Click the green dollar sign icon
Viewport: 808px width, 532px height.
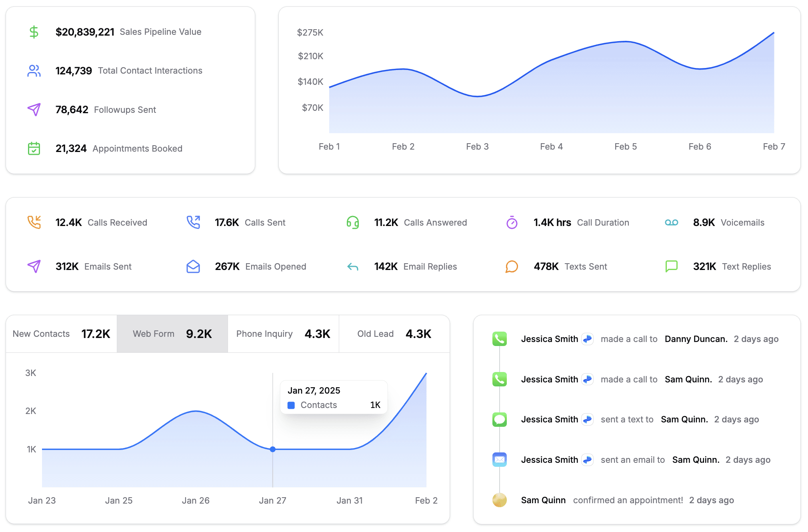point(34,32)
